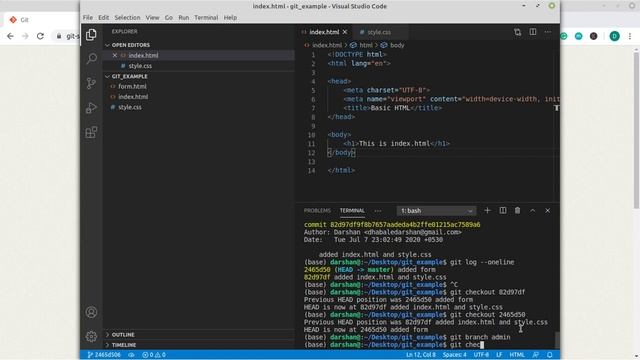Show more panel tabs via ellipsis
Viewport: 640px width, 360px height.
tap(378, 211)
